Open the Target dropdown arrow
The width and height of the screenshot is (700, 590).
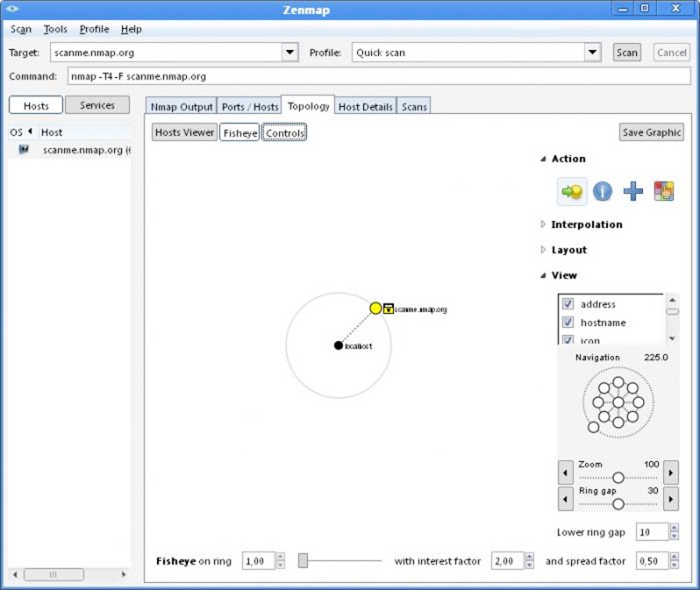[x=290, y=52]
